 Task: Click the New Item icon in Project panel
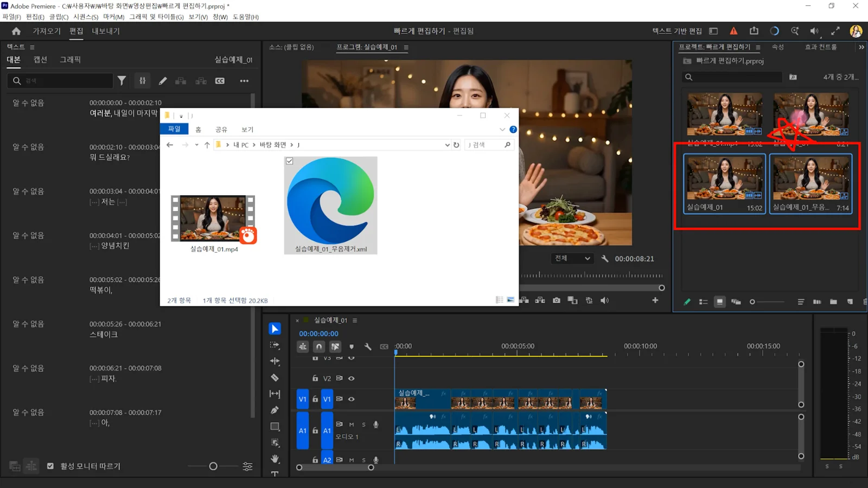click(x=850, y=302)
